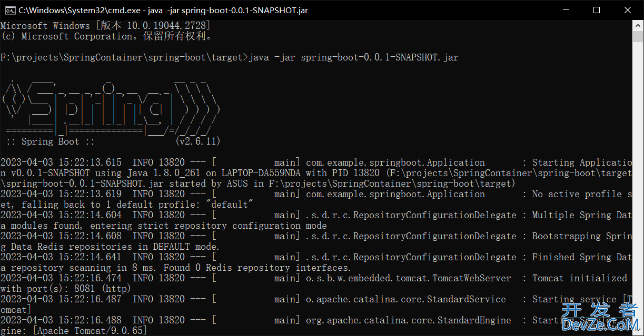Click the 15:22:13.619 log timestamp
The height and width of the screenshot is (336, 644).
coord(61,194)
